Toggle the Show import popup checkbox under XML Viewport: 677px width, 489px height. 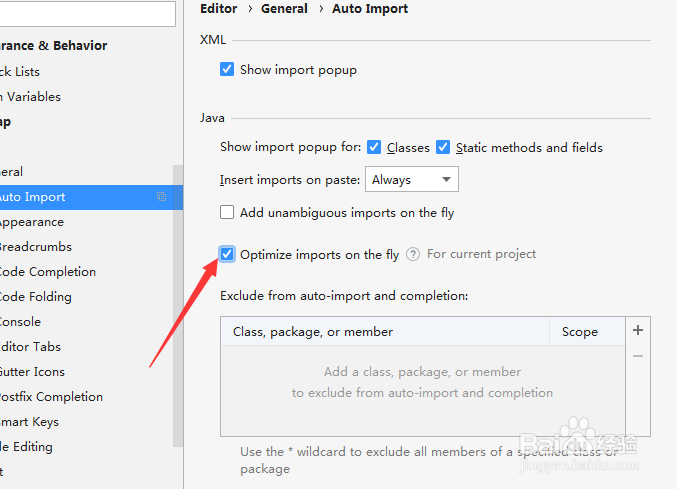(x=227, y=70)
